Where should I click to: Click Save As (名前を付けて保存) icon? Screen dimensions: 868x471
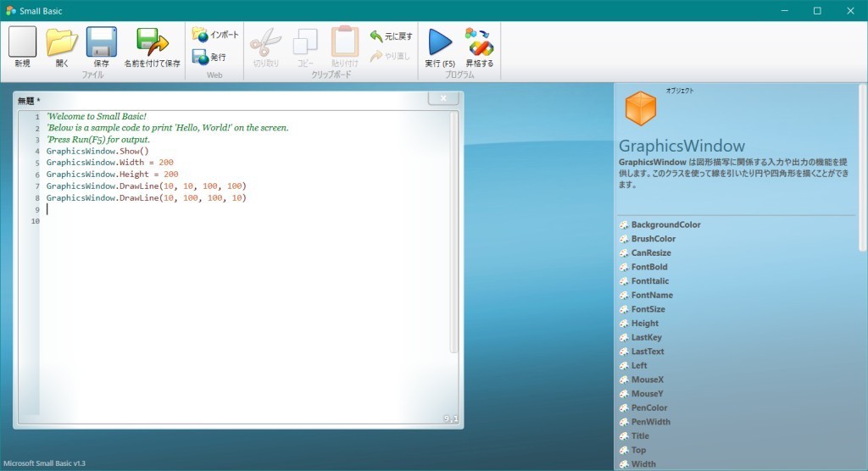coord(152,42)
